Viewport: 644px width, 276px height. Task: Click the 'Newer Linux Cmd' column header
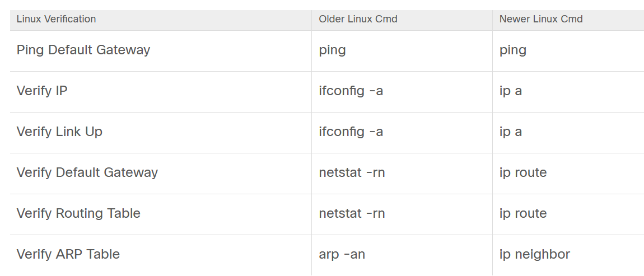(x=541, y=19)
